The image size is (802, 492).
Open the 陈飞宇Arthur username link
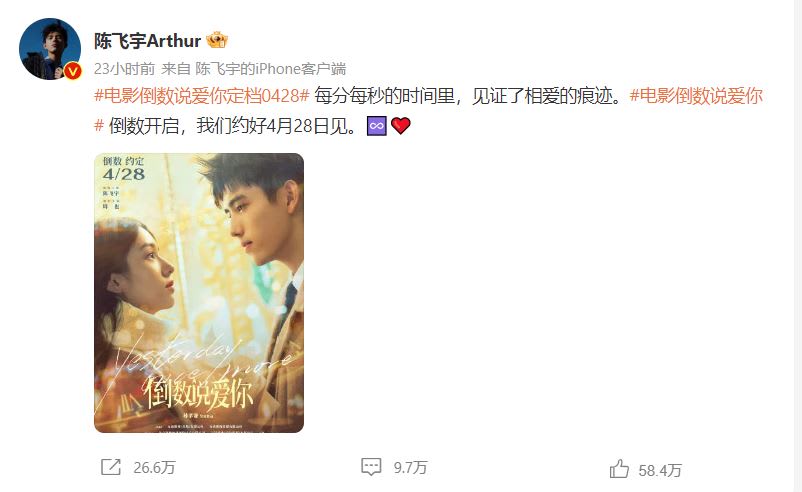click(x=147, y=40)
